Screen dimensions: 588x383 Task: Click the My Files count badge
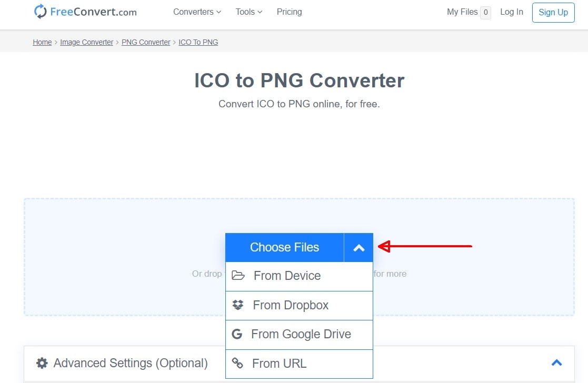point(485,12)
